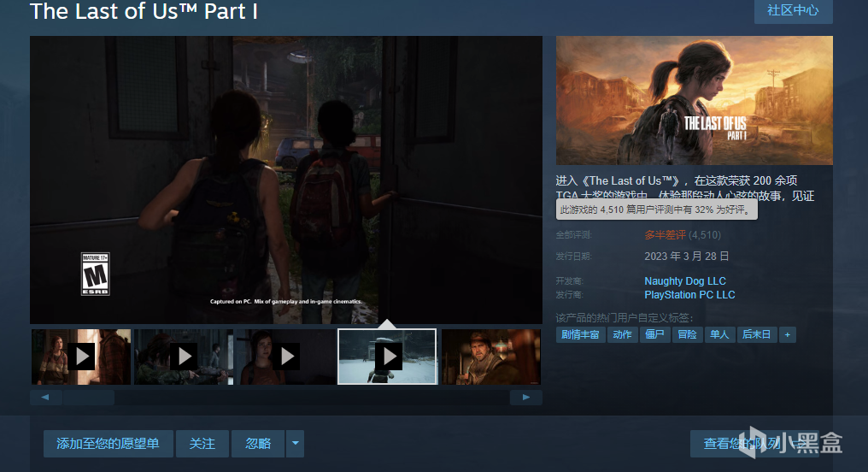Click the game description starting 进入《The Last of Us

pos(685,188)
